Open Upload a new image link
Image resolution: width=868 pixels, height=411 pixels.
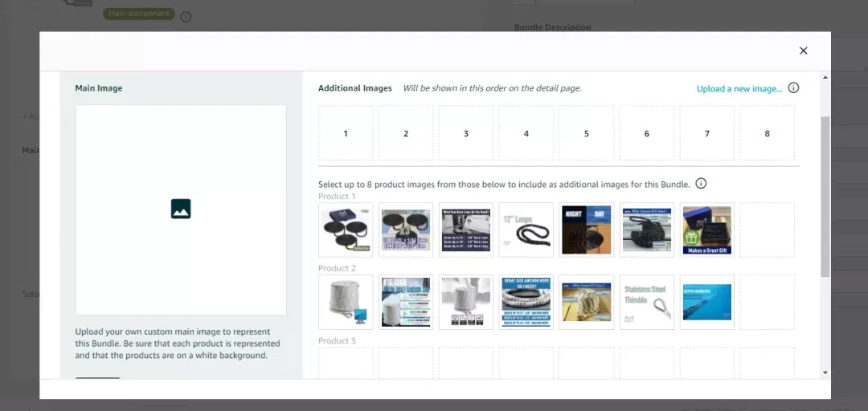coord(739,88)
